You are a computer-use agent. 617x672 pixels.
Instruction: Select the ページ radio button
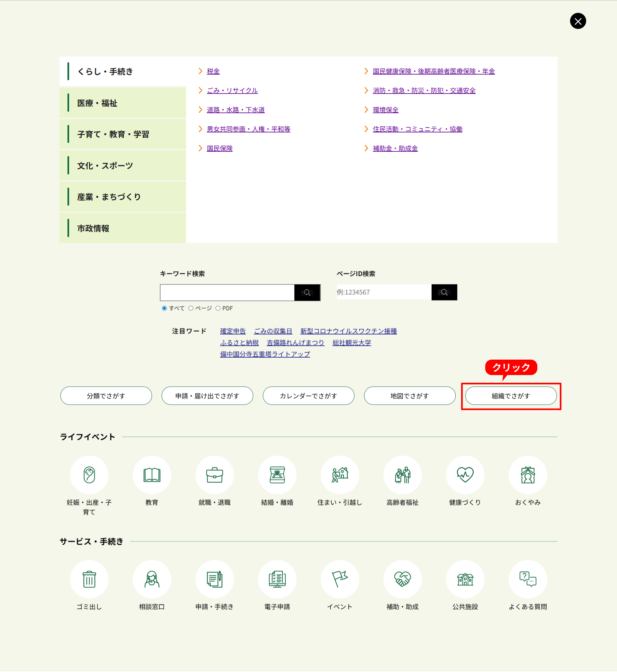click(191, 308)
